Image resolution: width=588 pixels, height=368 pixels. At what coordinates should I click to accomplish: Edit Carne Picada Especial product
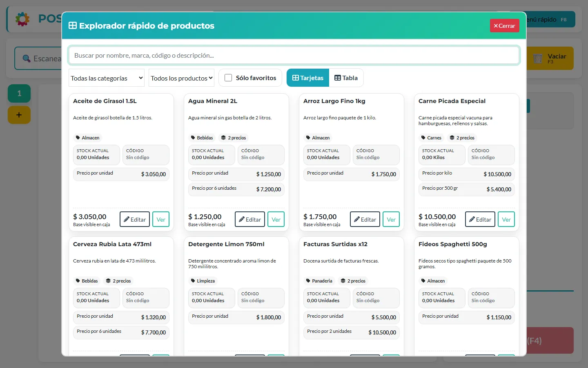click(480, 219)
